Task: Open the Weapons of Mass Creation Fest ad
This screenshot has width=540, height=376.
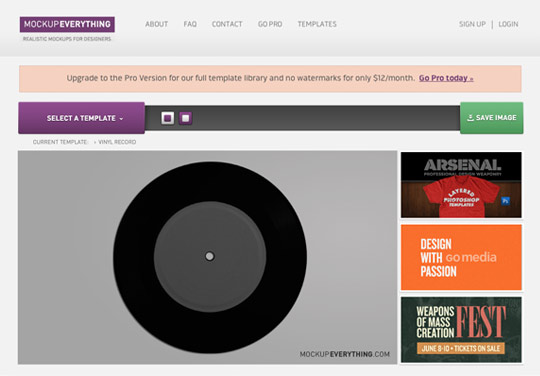Action: click(x=461, y=330)
